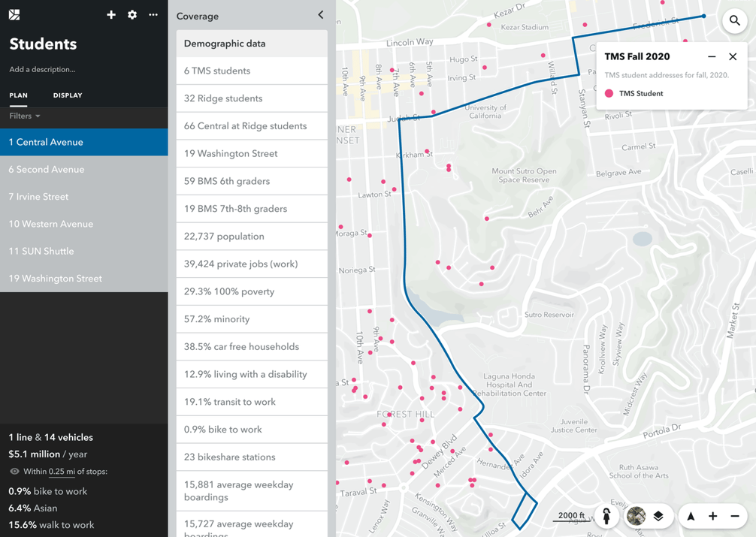This screenshot has width=756, height=537.
Task: Close the TMS Fall 2020 legend card
Action: (x=733, y=57)
